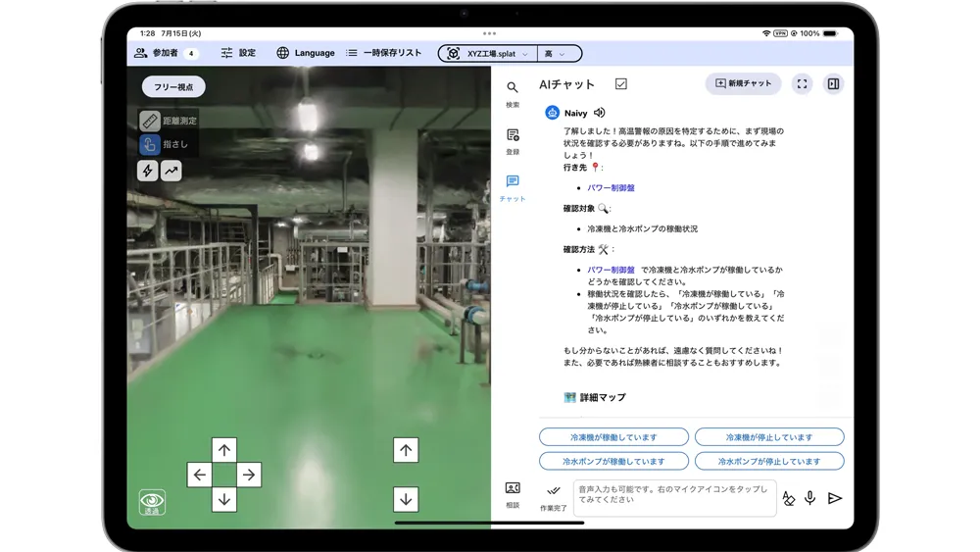Click the trend line chart icon
Screen dimensions: 980x552
coord(171,171)
